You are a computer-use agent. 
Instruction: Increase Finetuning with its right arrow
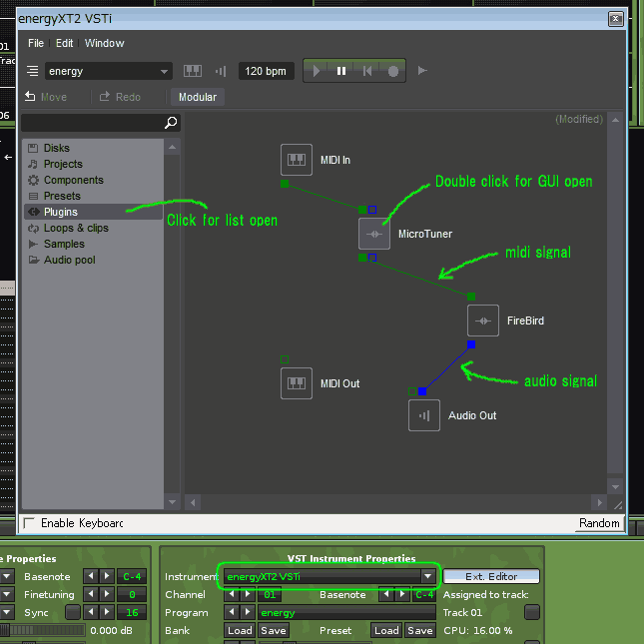coord(107,594)
